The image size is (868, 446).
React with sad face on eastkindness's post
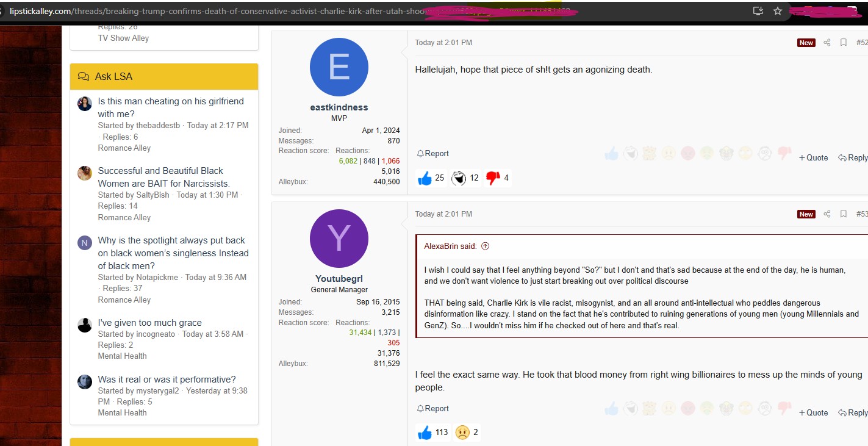coord(669,154)
